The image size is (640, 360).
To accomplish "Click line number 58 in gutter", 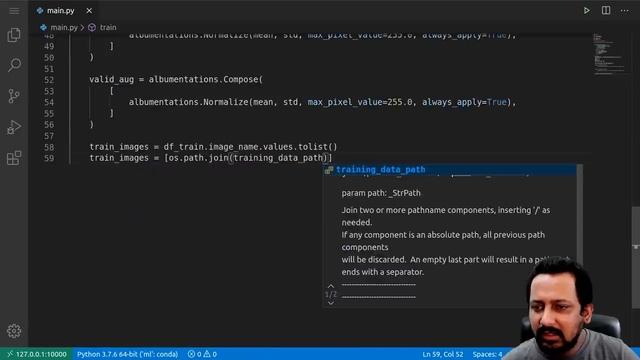I will 49,147.
